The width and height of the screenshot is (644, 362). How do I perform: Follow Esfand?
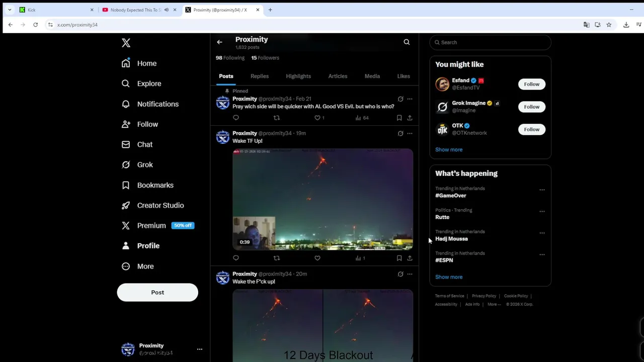click(x=531, y=84)
